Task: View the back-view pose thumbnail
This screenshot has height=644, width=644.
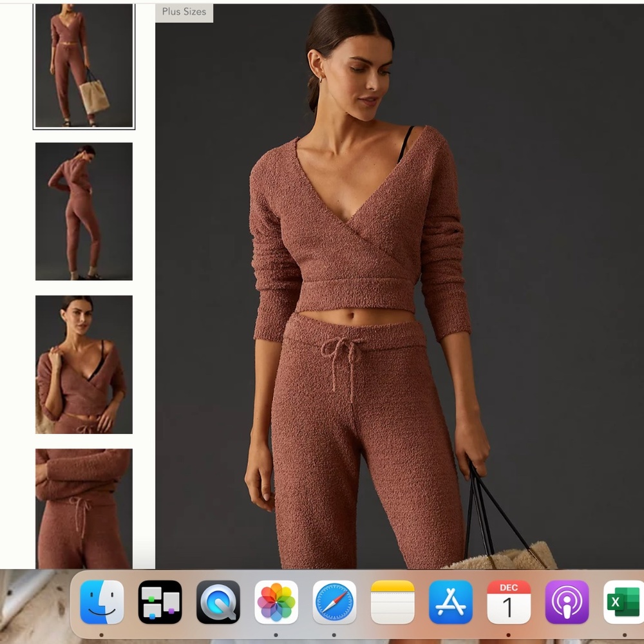Action: [83, 213]
